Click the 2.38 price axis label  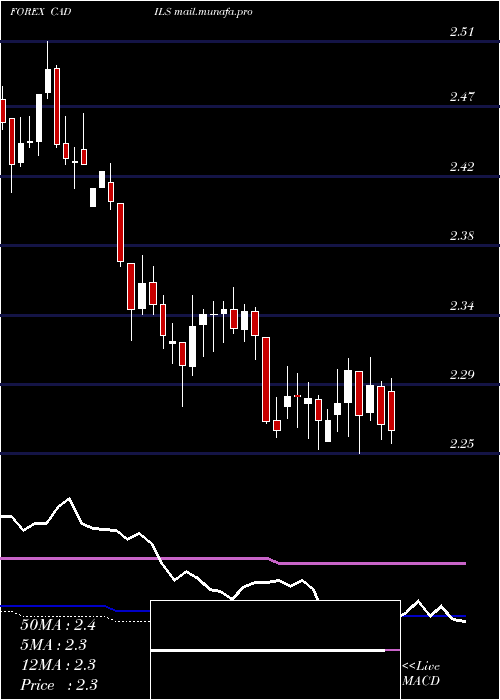pos(462,236)
